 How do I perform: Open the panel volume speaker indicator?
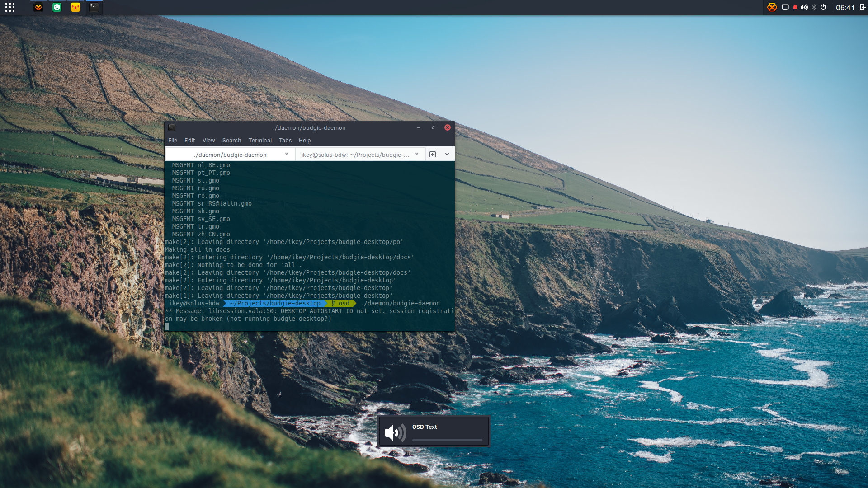804,7
